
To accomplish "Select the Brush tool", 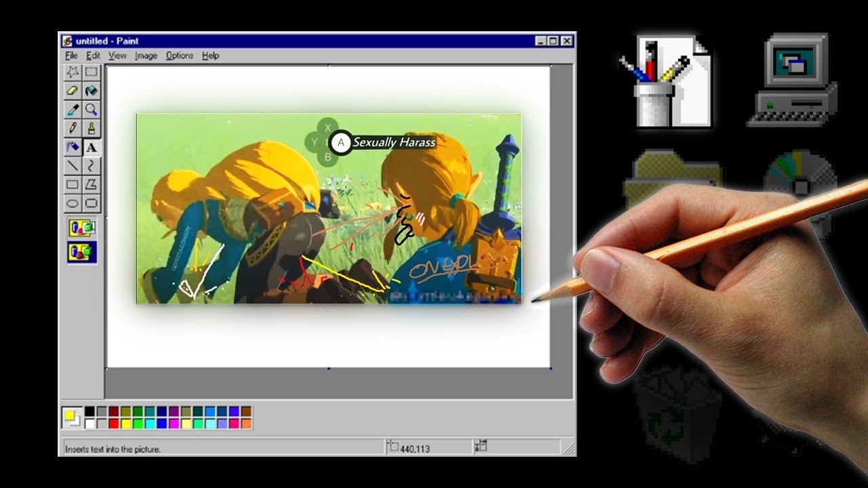I will pyautogui.click(x=91, y=128).
